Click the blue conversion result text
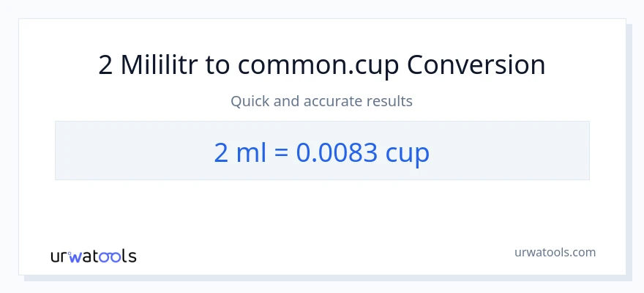The height and width of the screenshot is (293, 644). (x=322, y=152)
